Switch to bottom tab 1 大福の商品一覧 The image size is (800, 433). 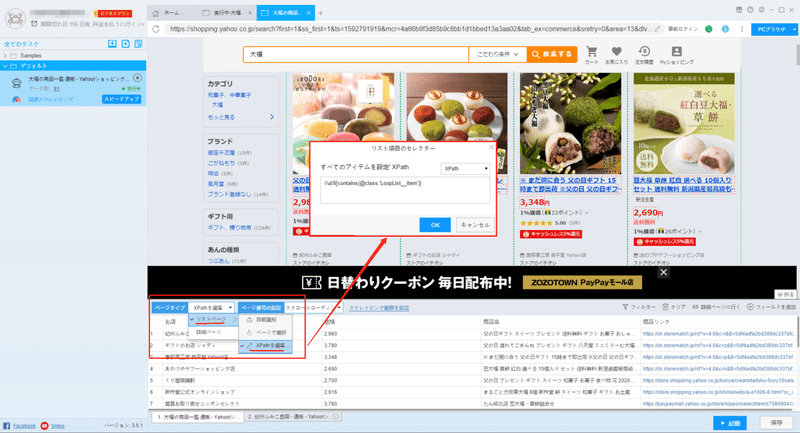198,417
